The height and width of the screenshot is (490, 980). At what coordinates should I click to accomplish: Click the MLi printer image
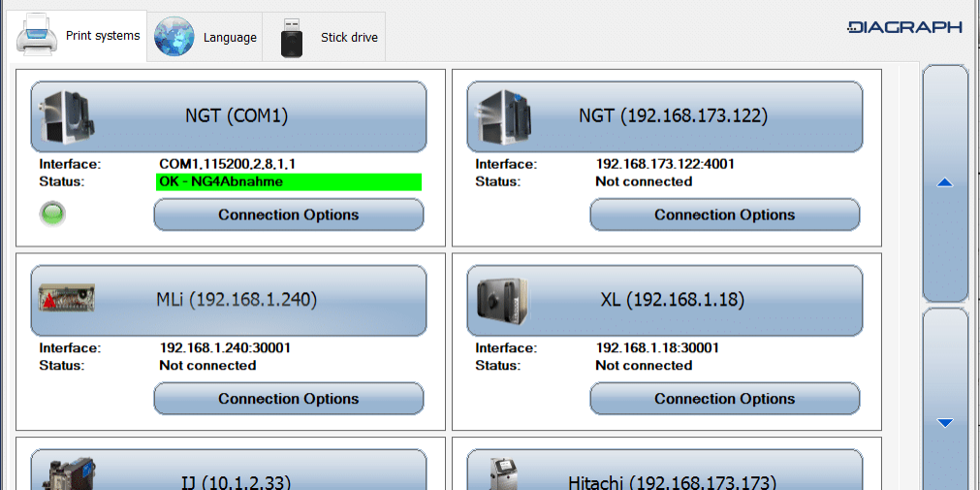pyautogui.click(x=67, y=299)
